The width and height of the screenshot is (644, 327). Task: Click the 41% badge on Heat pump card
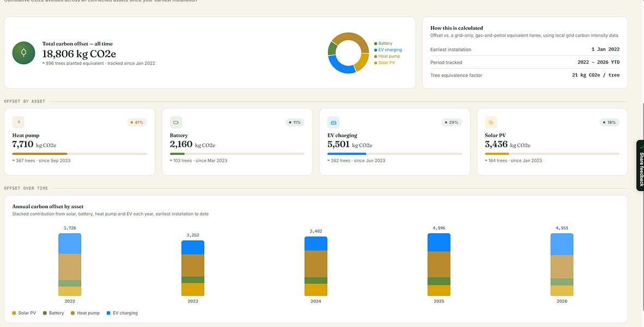(137, 123)
